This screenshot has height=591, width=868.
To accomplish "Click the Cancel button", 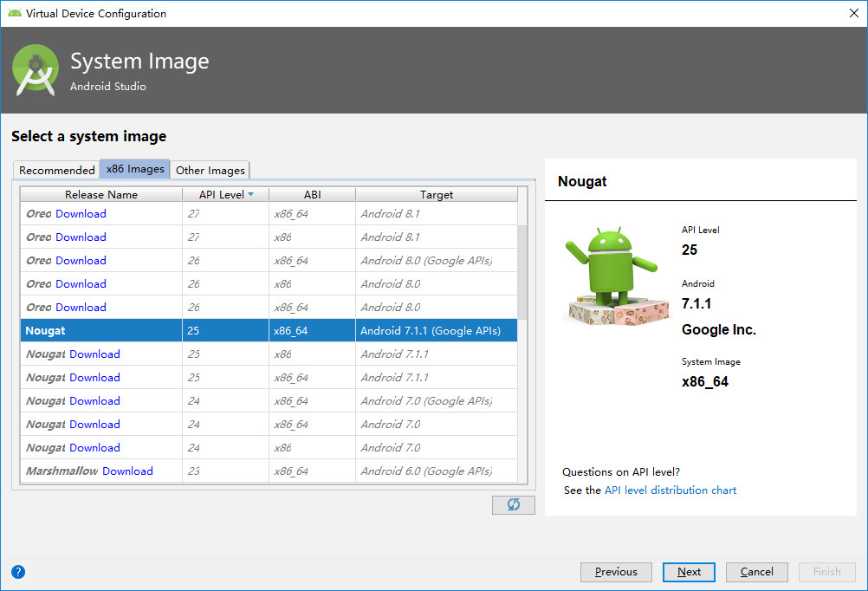I will (757, 572).
